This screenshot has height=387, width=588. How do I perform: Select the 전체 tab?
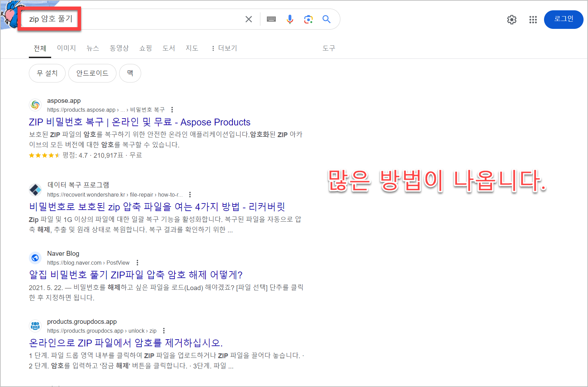[40, 48]
